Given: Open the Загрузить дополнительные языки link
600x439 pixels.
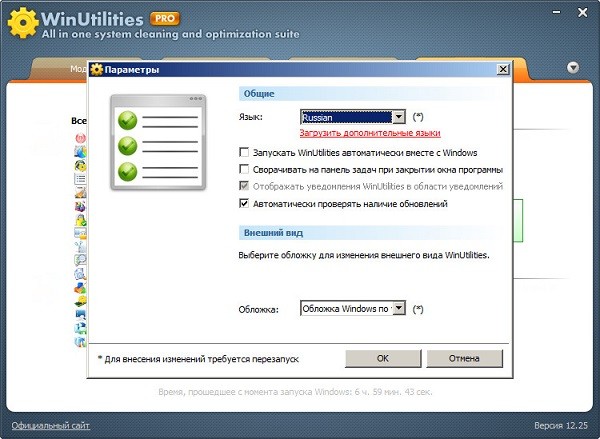Looking at the screenshot, I should click(370, 133).
